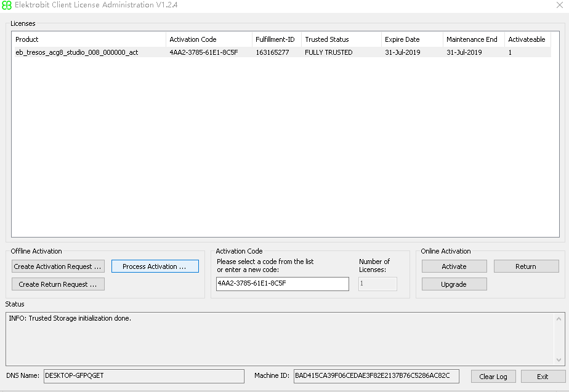
Task: Sort by Fulfillment-ID column header
Action: (x=277, y=39)
